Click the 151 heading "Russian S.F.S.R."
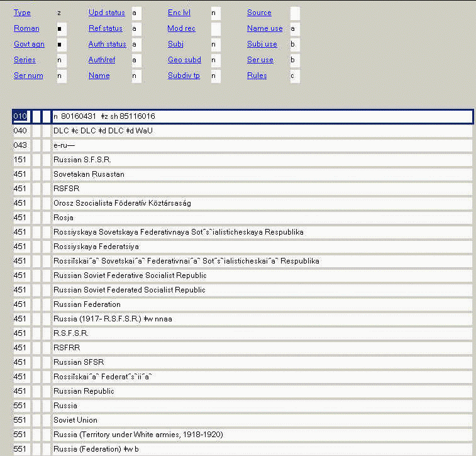The image size is (476, 456). [x=262, y=160]
